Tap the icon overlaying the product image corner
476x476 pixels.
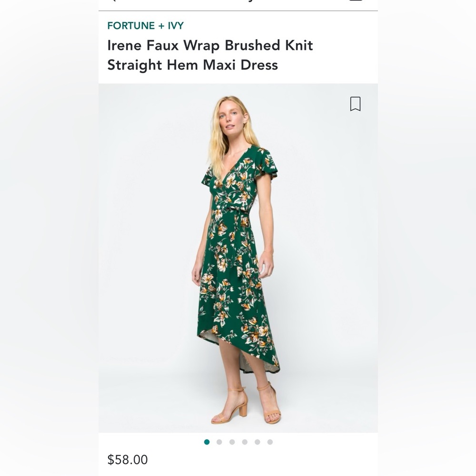354,105
